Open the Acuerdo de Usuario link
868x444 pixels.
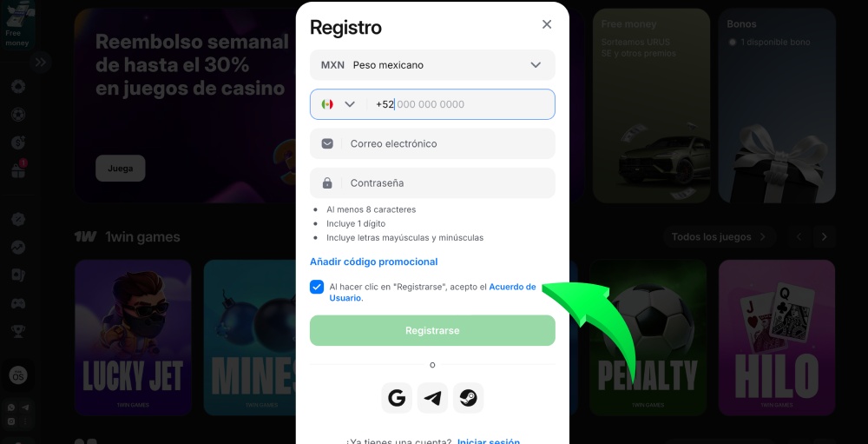(432, 292)
